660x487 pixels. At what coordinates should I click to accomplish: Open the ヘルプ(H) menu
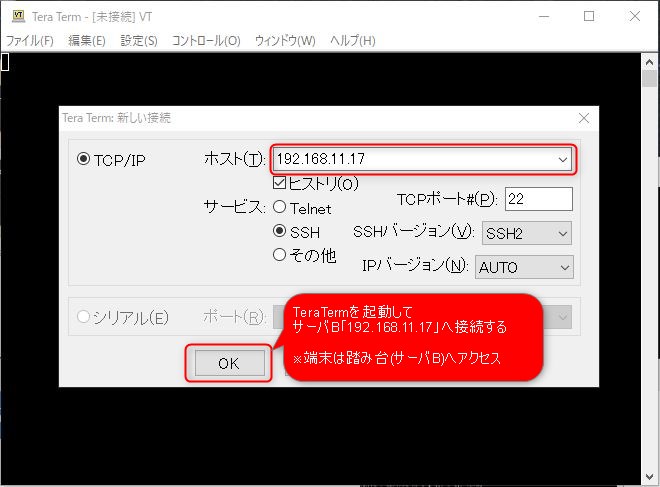pyautogui.click(x=353, y=41)
